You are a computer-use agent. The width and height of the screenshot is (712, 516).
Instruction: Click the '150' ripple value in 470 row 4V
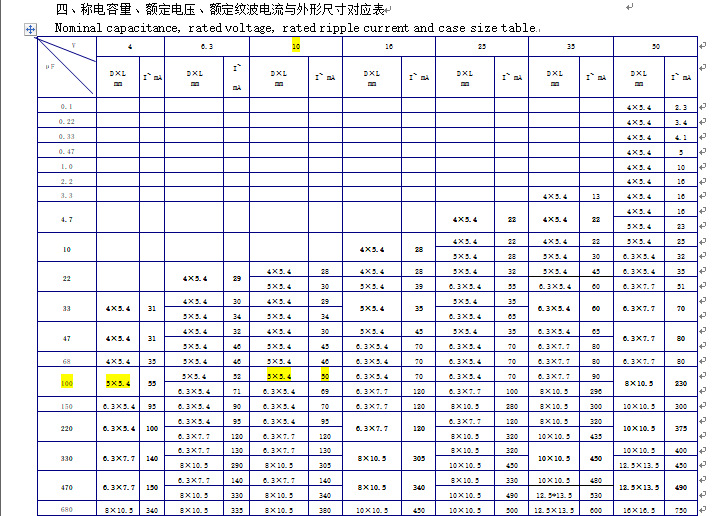[152, 487]
